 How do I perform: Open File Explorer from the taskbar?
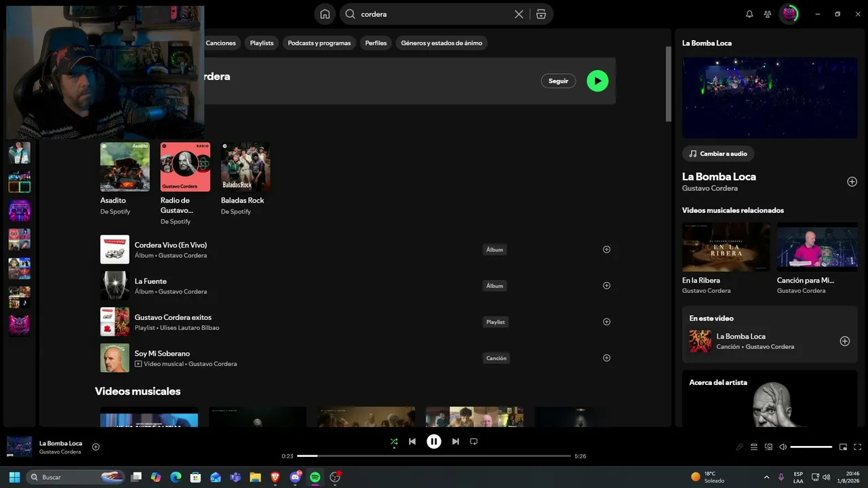(255, 477)
